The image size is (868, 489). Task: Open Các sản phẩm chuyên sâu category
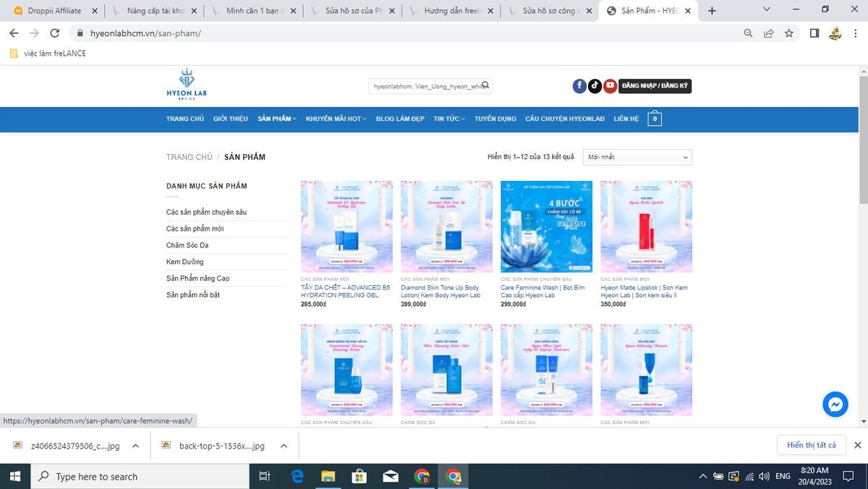point(206,212)
